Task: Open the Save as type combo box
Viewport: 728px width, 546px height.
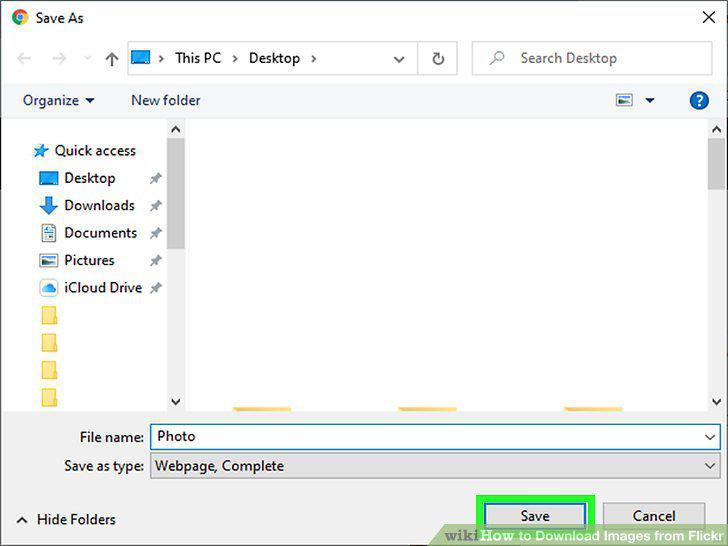Action: tap(436, 466)
